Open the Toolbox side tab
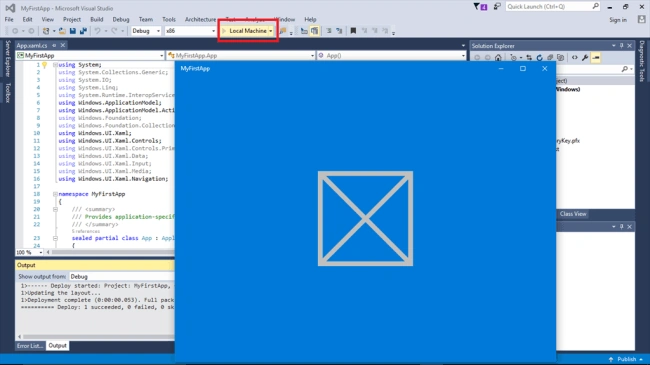This screenshot has width=650, height=365. (x=7, y=92)
